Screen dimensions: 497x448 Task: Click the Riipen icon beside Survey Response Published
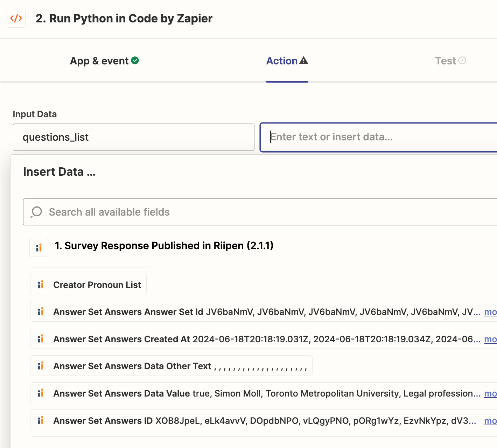39,247
